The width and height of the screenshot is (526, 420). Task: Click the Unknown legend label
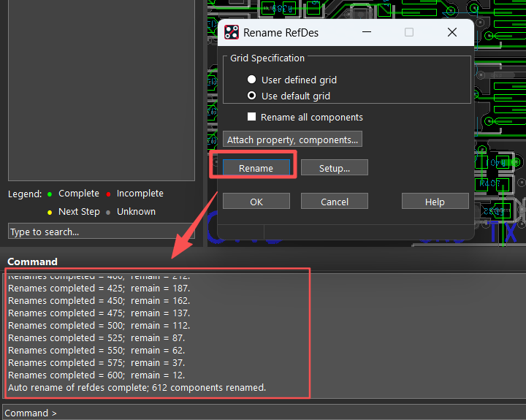click(136, 212)
